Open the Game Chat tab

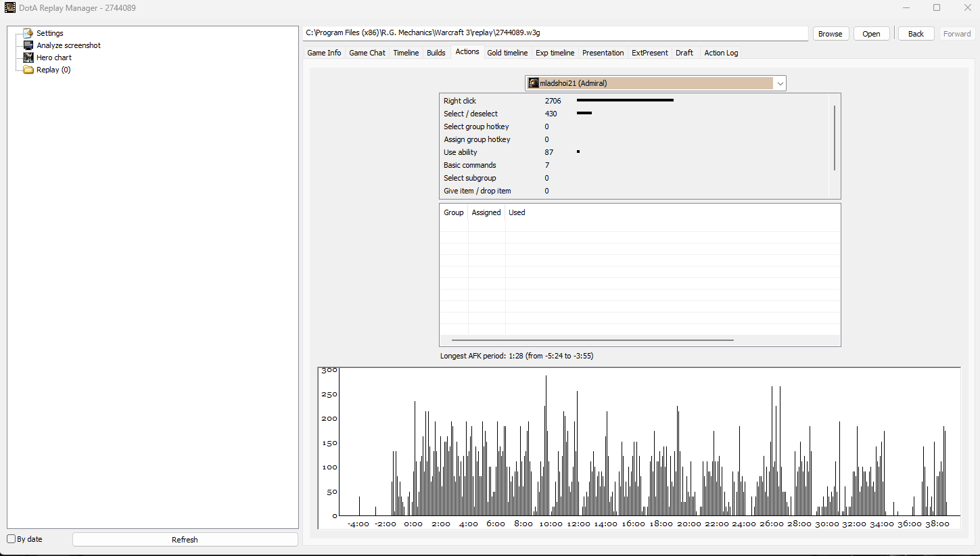click(367, 53)
